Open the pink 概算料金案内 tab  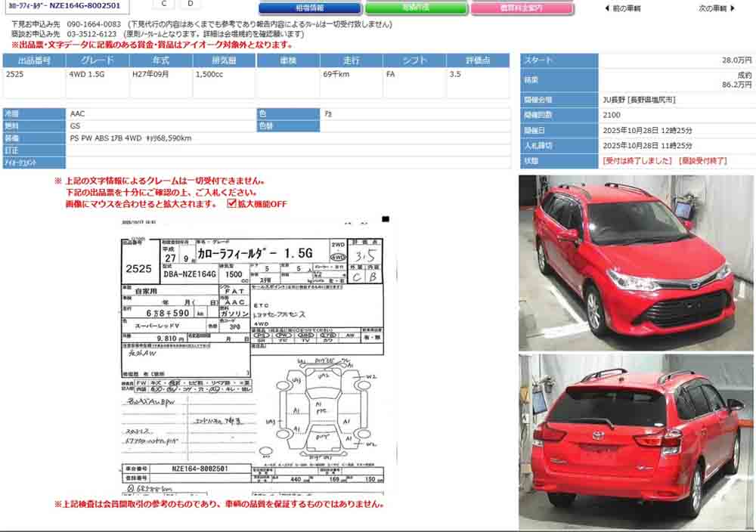[x=522, y=8]
